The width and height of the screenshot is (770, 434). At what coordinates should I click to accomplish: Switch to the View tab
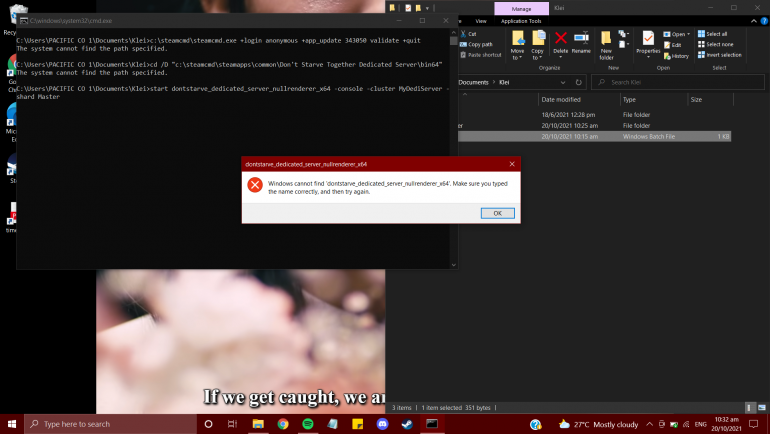point(481,21)
